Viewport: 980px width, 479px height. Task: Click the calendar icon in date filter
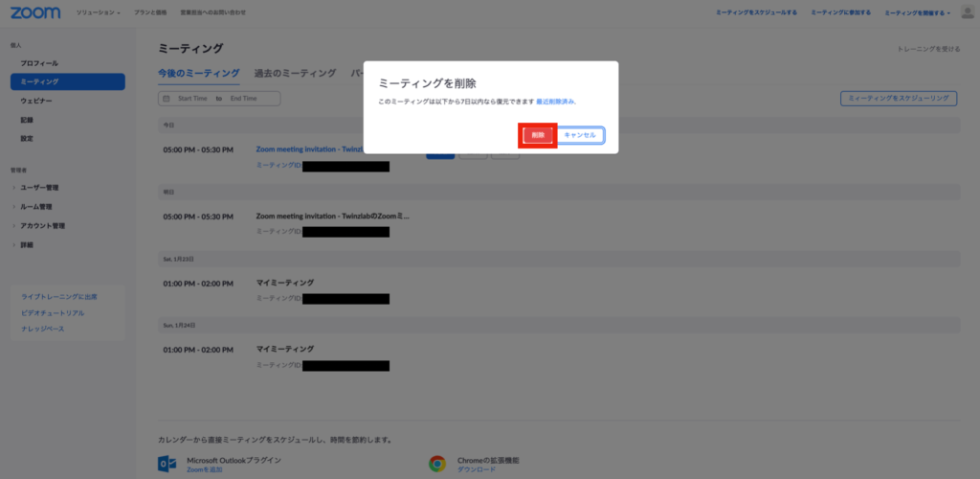click(x=167, y=99)
